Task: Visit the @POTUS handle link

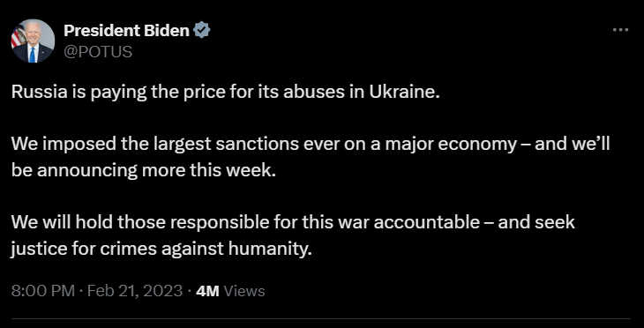Action: [98, 52]
